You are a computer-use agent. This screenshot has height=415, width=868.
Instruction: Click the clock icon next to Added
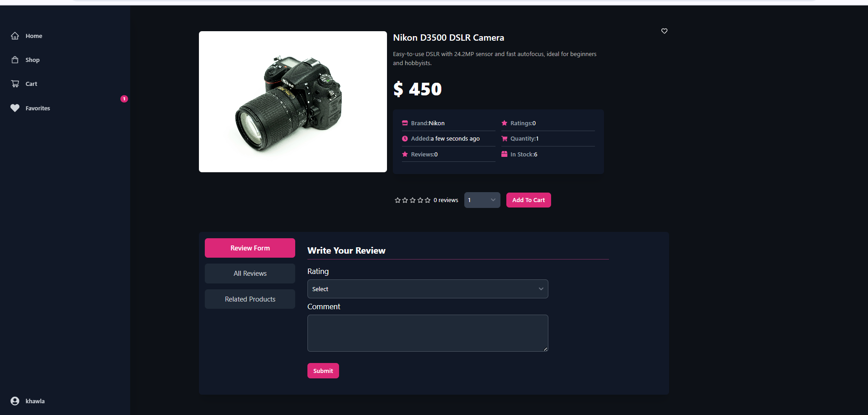(x=405, y=138)
